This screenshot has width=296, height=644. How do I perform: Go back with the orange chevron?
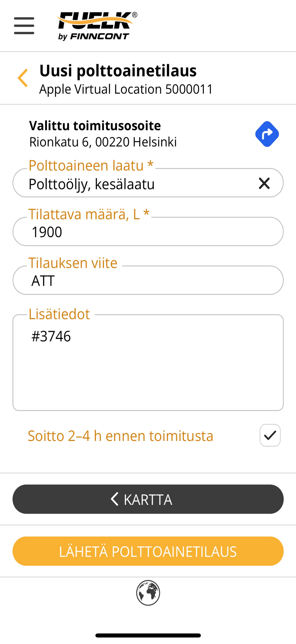[23, 78]
